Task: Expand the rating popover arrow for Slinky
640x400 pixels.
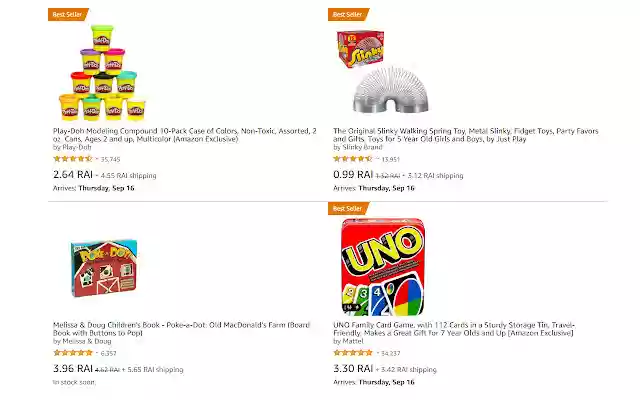Action: (x=377, y=158)
